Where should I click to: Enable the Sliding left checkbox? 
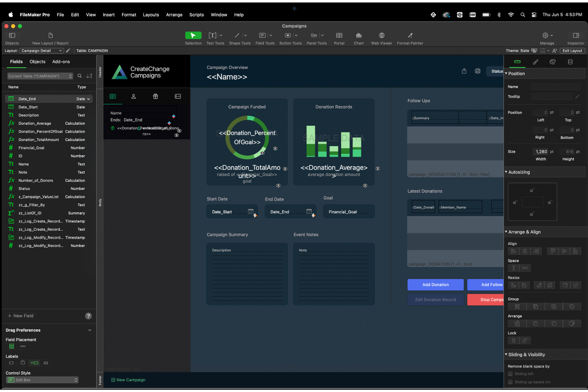[x=510, y=373]
